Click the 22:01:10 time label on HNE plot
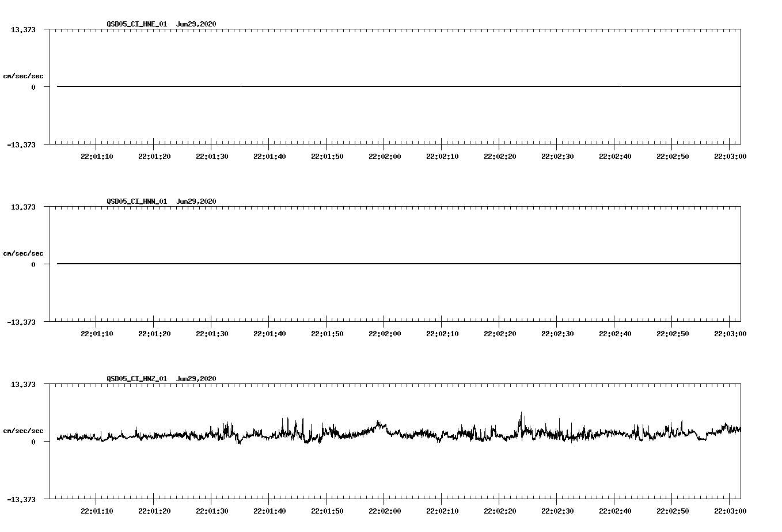Screen dimensions: 782x532 [x=97, y=157]
